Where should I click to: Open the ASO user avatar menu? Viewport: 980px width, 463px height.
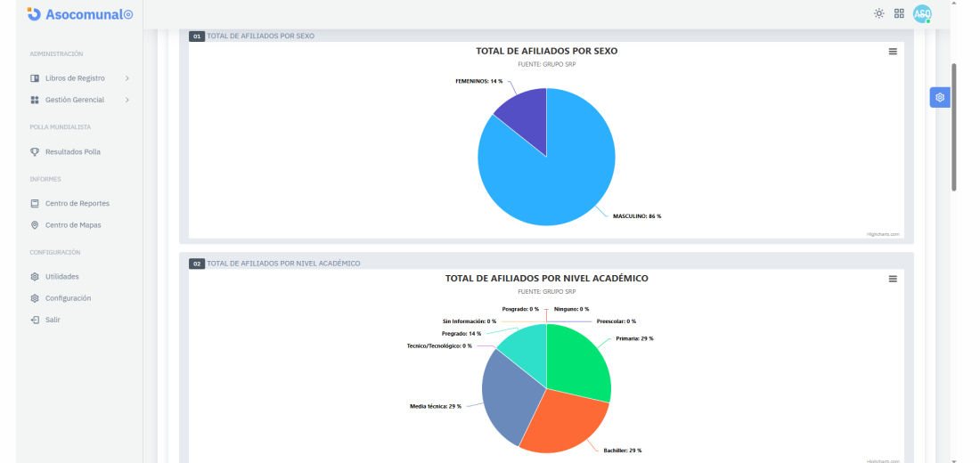coord(922,13)
